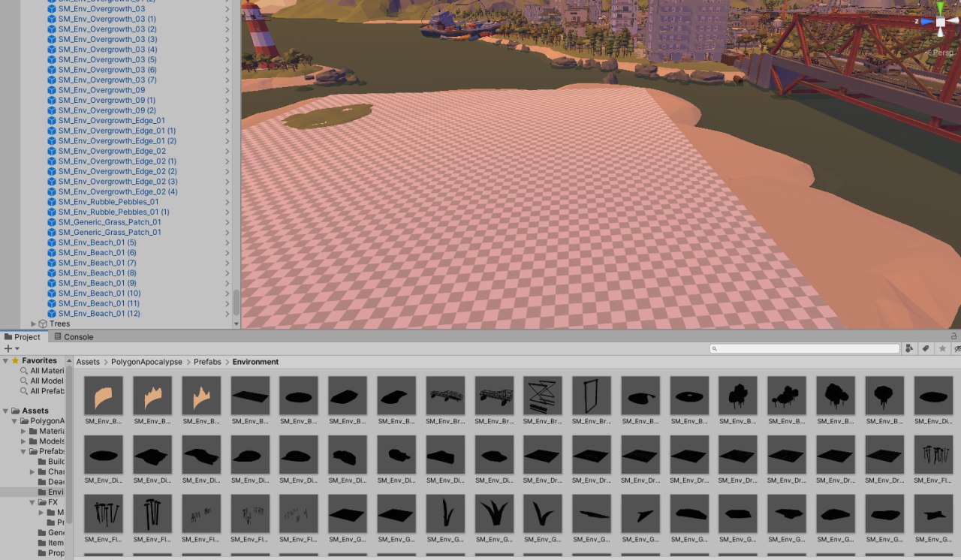Click the Trees GameObject cube icon

point(43,324)
